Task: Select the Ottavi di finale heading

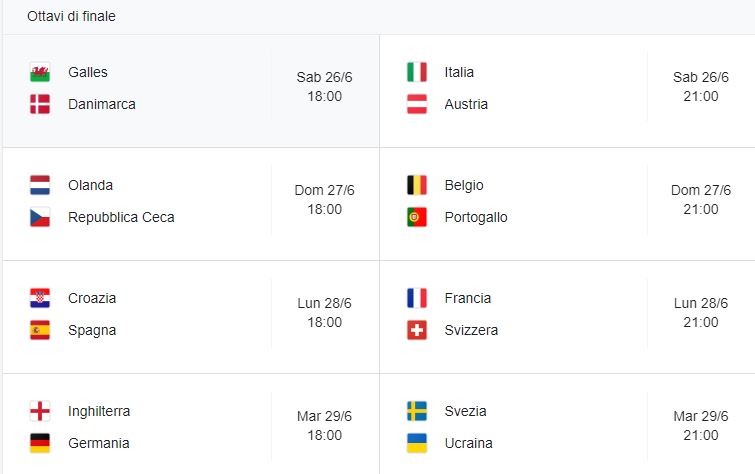Action: (x=71, y=16)
